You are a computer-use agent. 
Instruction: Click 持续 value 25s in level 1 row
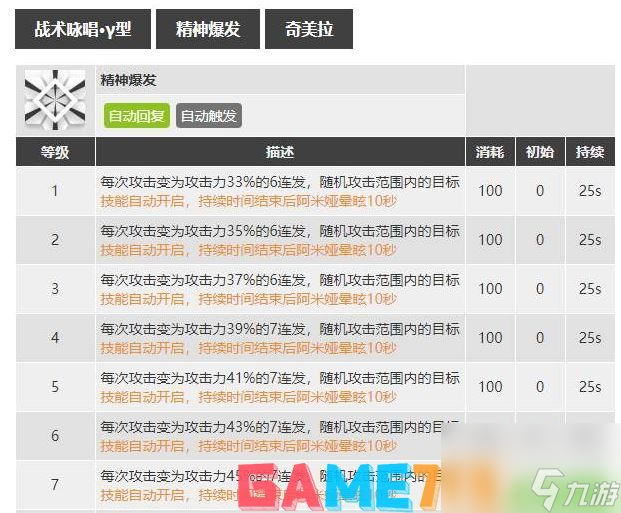[x=590, y=191]
